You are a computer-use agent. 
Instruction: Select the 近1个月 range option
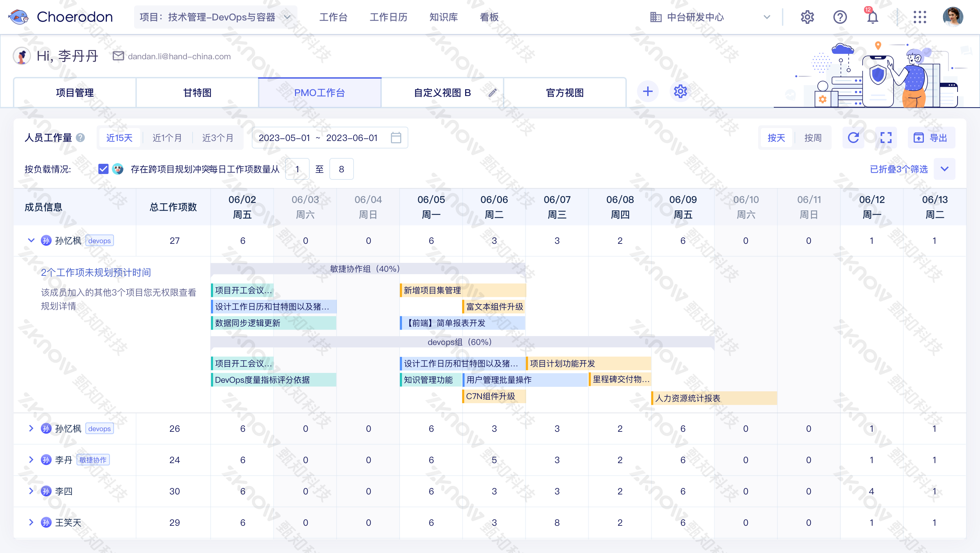[x=167, y=138]
